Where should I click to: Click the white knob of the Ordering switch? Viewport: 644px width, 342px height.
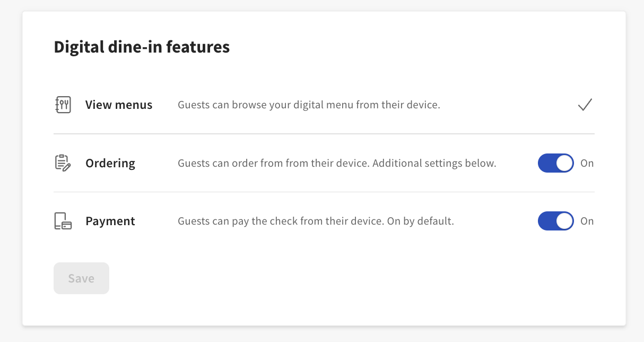tap(564, 163)
